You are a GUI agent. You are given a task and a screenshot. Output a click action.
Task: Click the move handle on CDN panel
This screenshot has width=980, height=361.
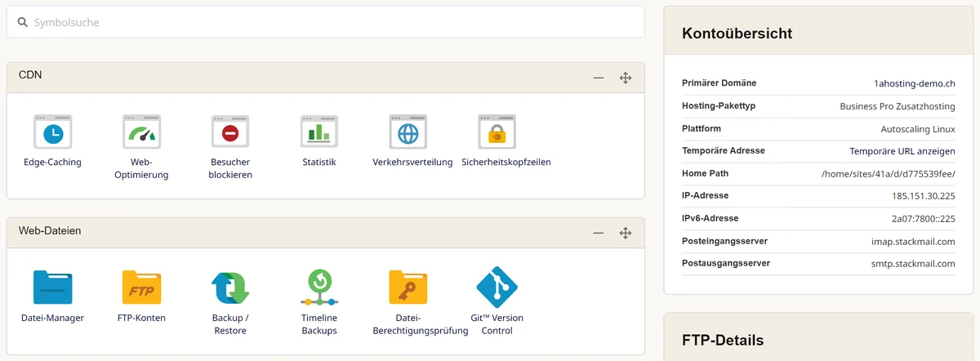click(x=626, y=78)
